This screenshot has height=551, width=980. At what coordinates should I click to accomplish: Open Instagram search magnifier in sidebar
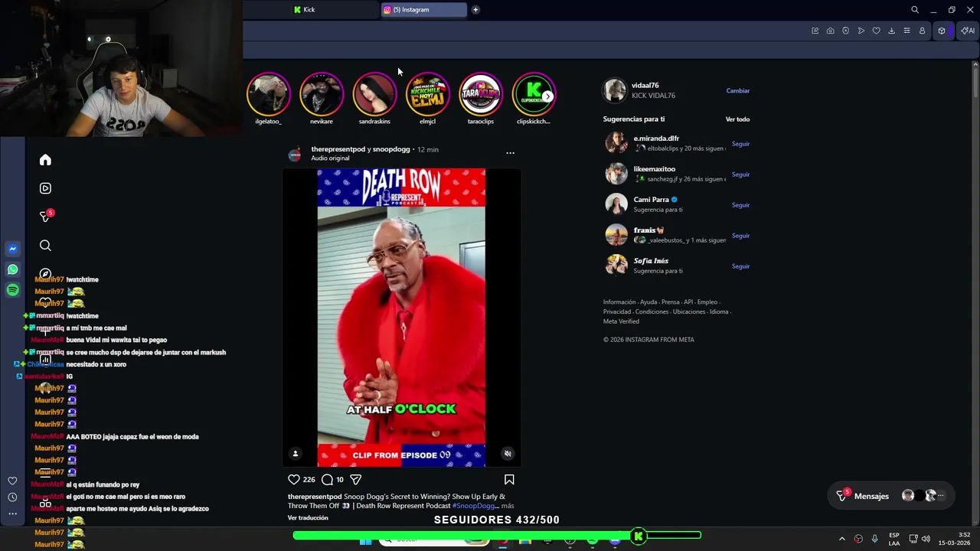point(45,246)
